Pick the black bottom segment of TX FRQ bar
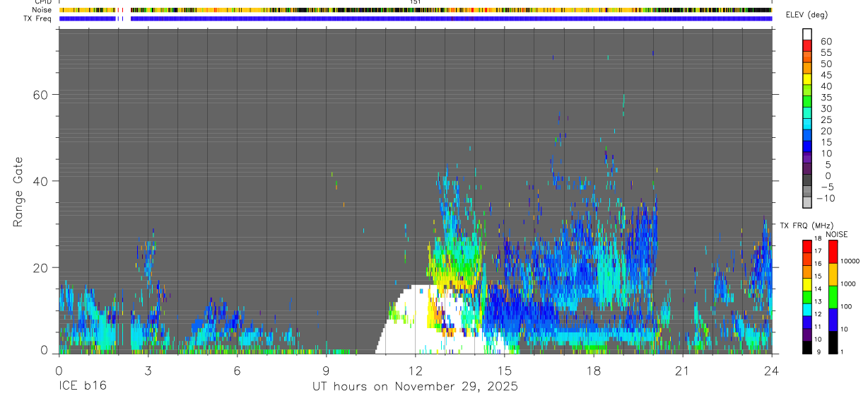868x401 pixels. click(x=807, y=347)
